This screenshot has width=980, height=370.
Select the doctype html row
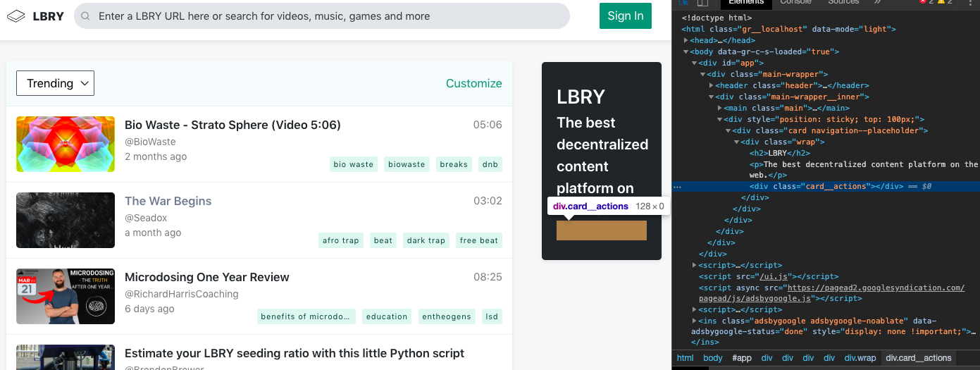717,18
